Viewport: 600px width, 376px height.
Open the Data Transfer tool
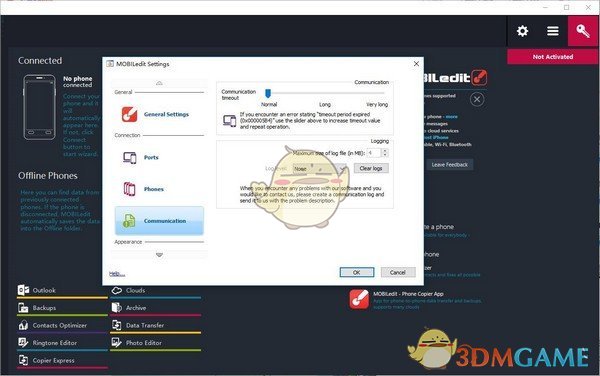(155, 326)
